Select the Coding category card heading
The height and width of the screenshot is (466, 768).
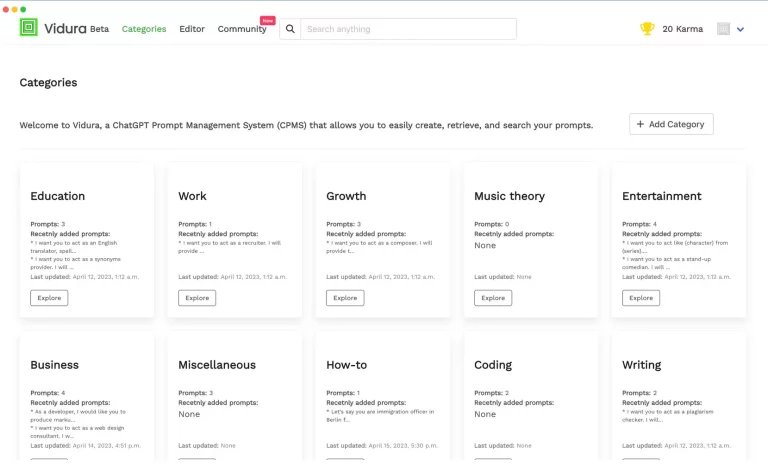pos(493,365)
